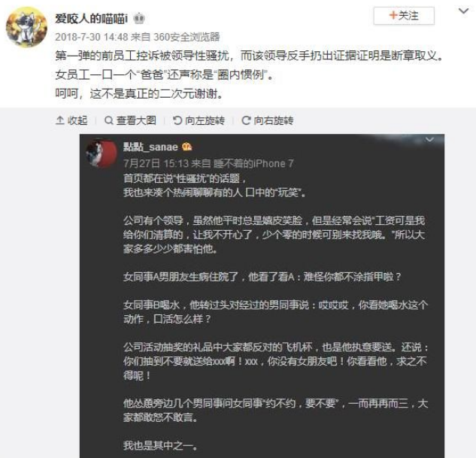
Task: Click the magnifier icon for 查看大图
Action: point(108,120)
